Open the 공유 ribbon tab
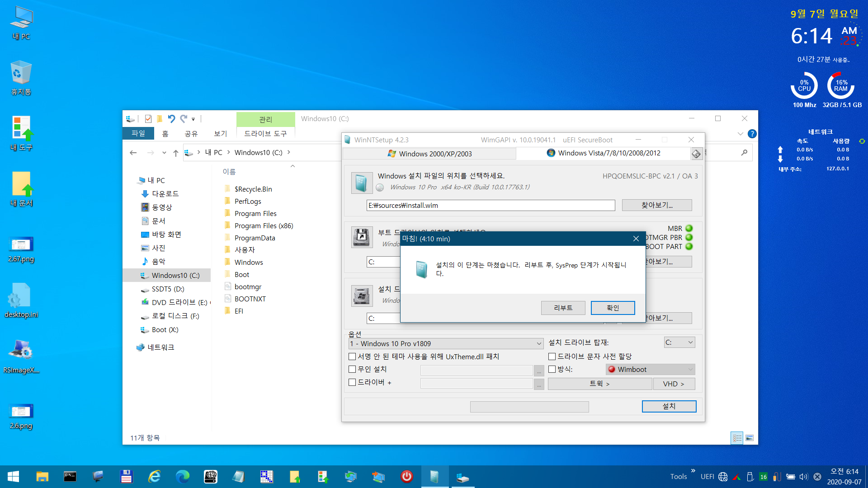 (x=191, y=134)
